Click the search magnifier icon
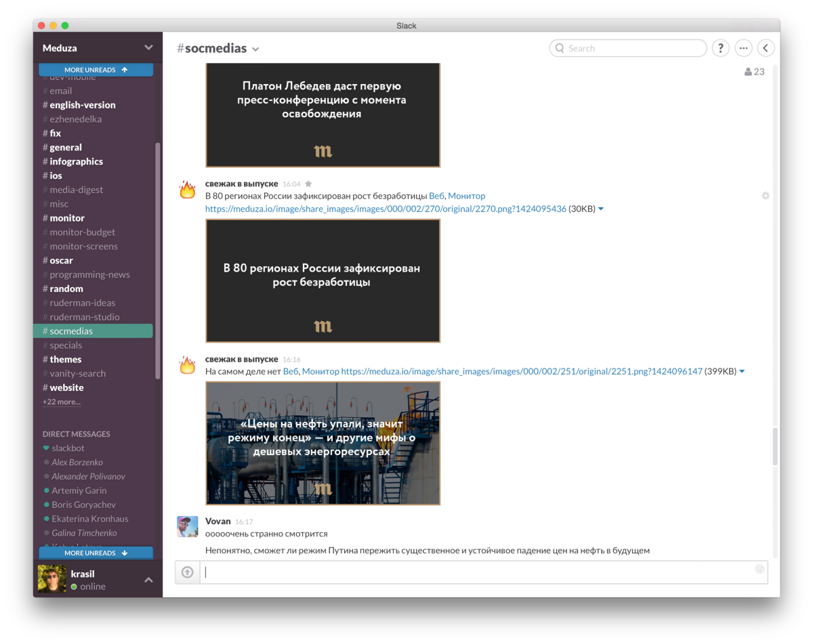 point(560,48)
